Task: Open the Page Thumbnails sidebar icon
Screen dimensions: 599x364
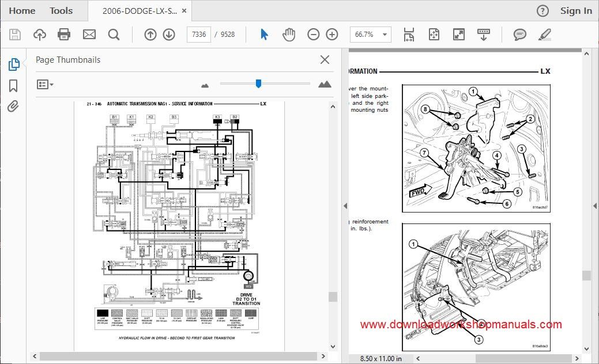Action: [x=14, y=65]
